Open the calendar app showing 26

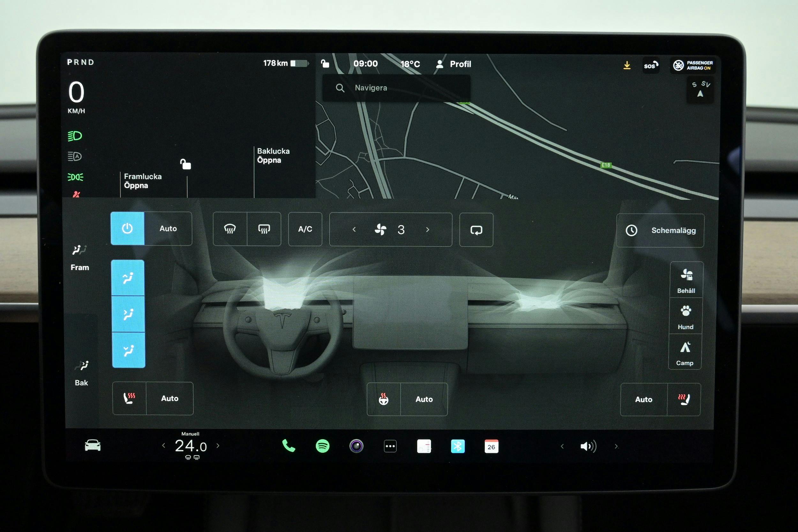pyautogui.click(x=491, y=446)
